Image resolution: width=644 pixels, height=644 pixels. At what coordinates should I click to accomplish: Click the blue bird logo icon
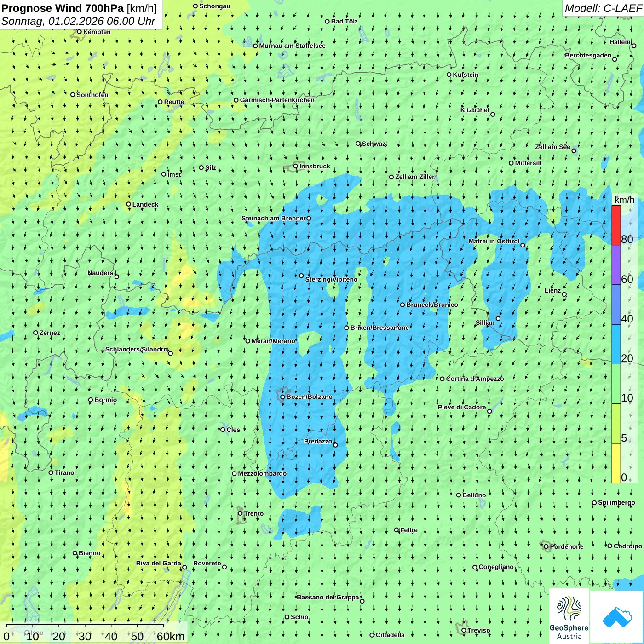(616, 617)
